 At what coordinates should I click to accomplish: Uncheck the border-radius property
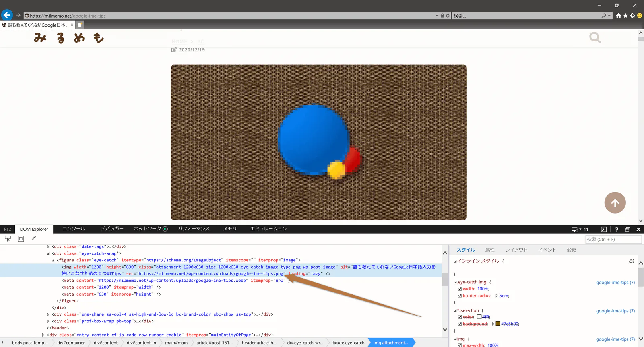click(x=460, y=296)
